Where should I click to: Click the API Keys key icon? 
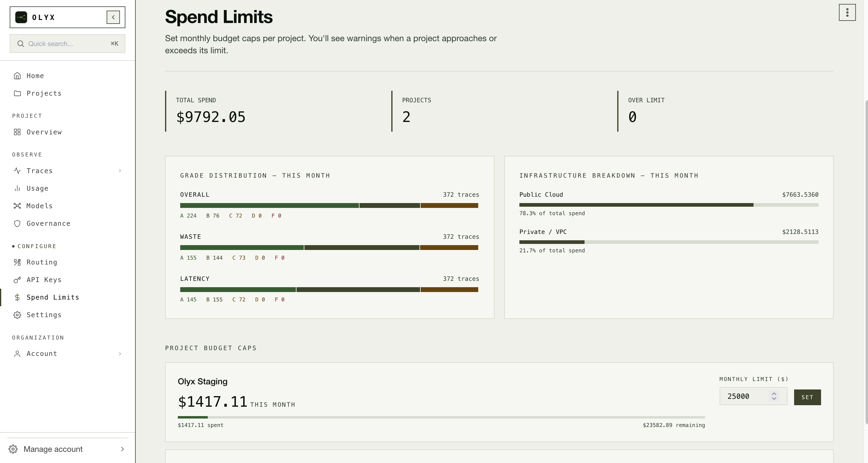click(17, 280)
